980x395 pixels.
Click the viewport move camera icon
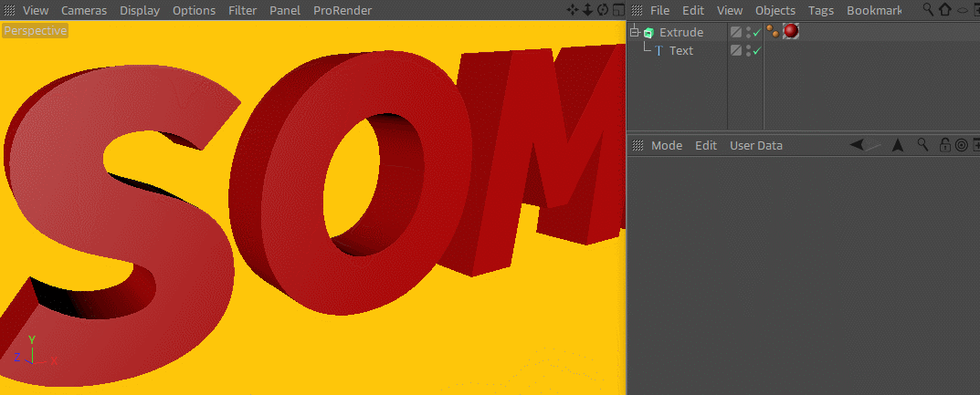572,10
